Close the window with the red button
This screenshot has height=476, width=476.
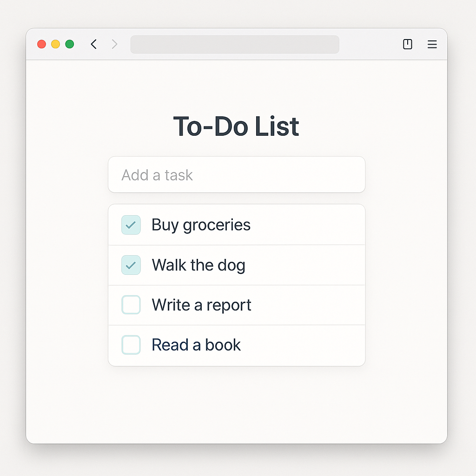41,44
